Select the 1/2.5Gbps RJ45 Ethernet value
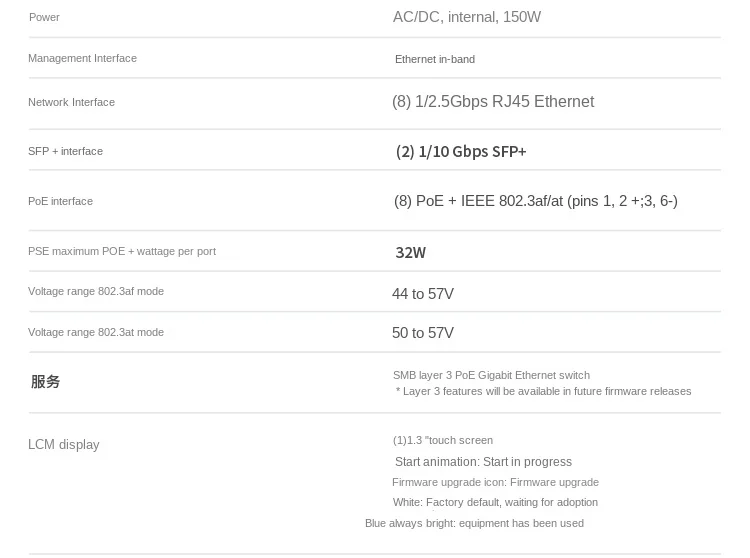 [492, 102]
